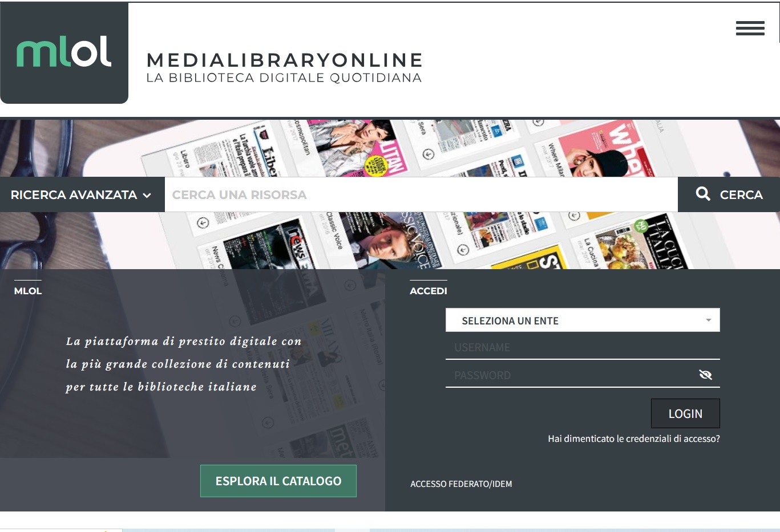Toggle password visibility eye icon
The width and height of the screenshot is (780, 532).
pos(705,375)
